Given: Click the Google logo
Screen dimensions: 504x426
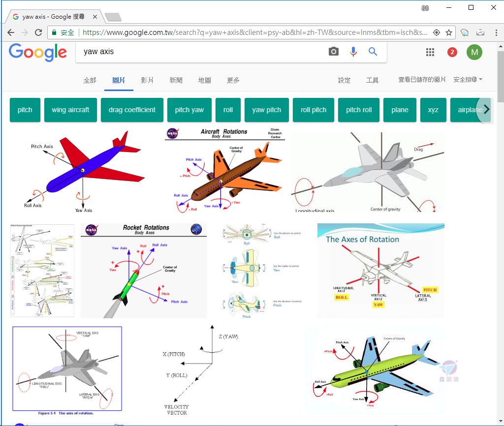Looking at the screenshot, I should (x=38, y=52).
